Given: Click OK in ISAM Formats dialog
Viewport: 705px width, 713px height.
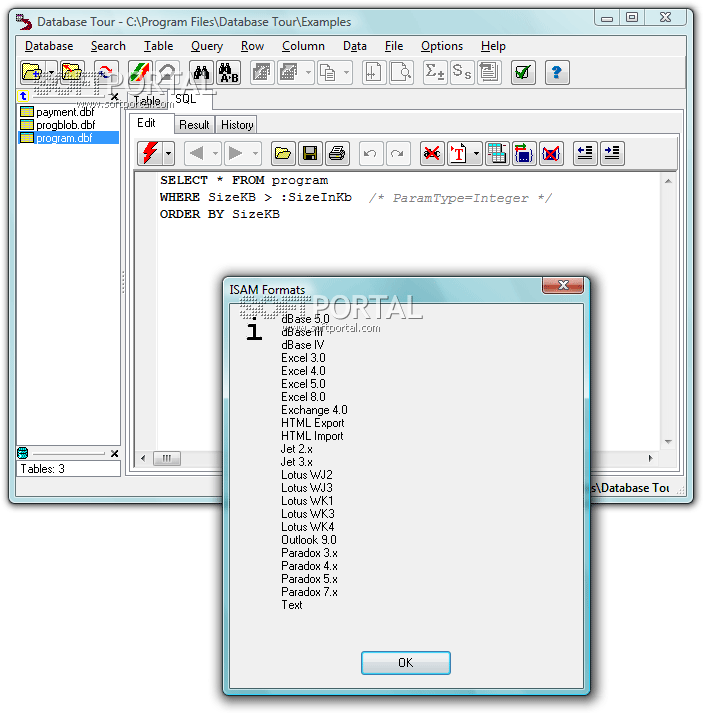Looking at the screenshot, I should 406,663.
